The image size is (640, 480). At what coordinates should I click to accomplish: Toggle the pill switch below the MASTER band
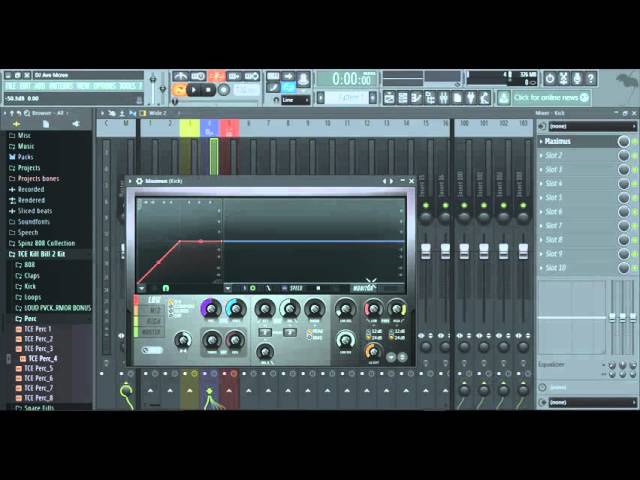(x=152, y=350)
